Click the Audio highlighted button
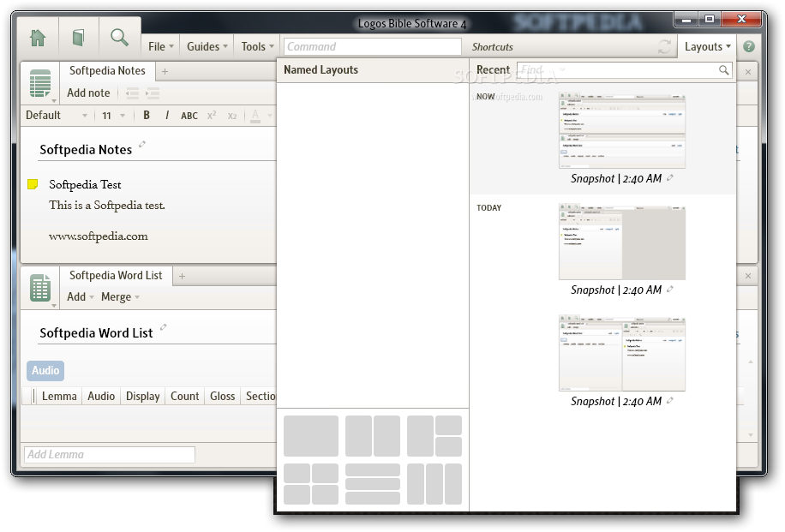Viewport: 785px width, 532px height. [45, 370]
